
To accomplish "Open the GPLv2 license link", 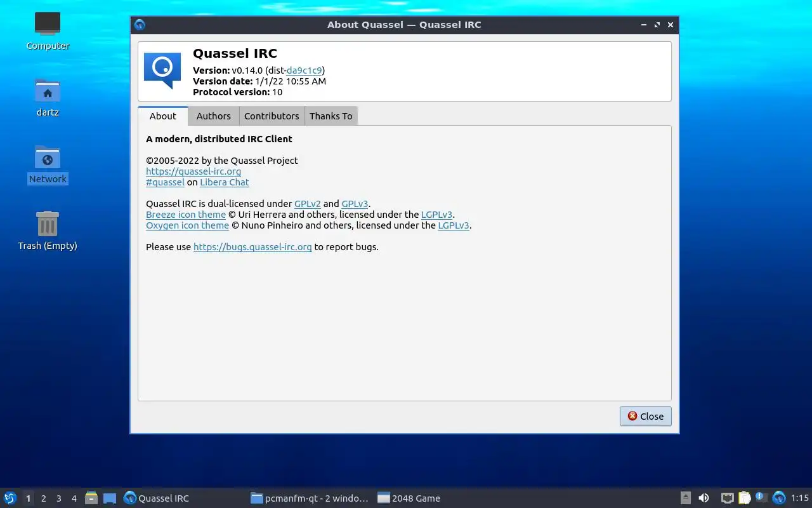I will pyautogui.click(x=308, y=204).
